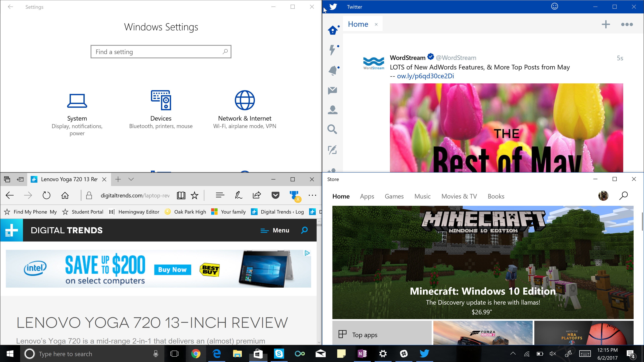Launch Skype from taskbar
The height and width of the screenshot is (362, 644).
[x=279, y=353]
